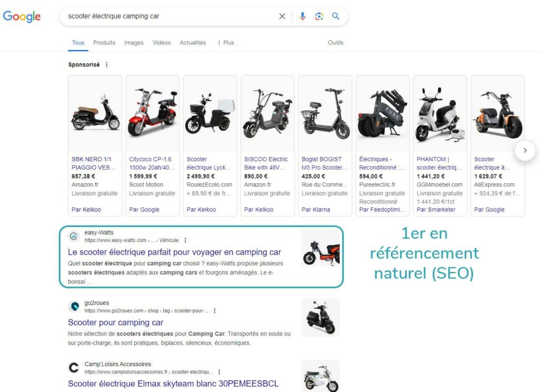
Task: Click Par Kelkoo under the SBK NERO product
Action: [x=86, y=209]
